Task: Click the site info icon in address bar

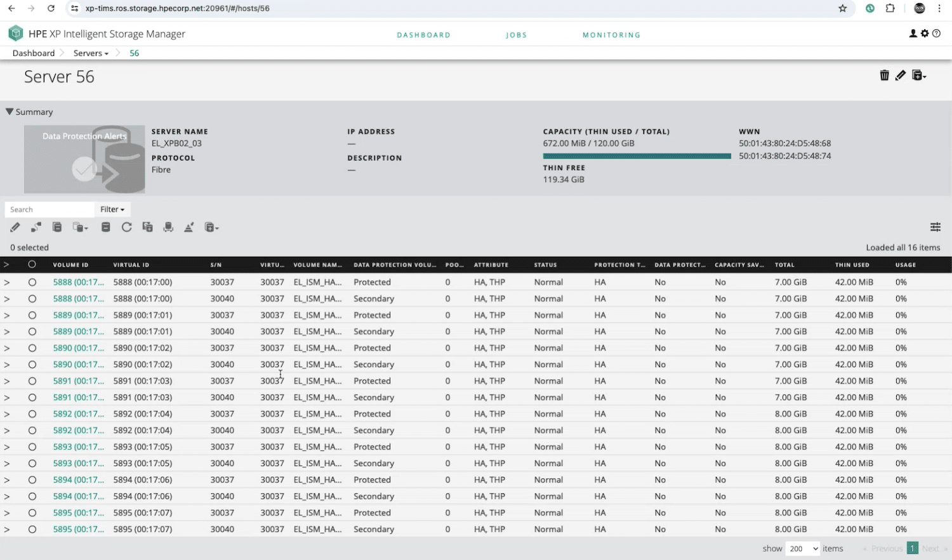Action: pyautogui.click(x=75, y=8)
